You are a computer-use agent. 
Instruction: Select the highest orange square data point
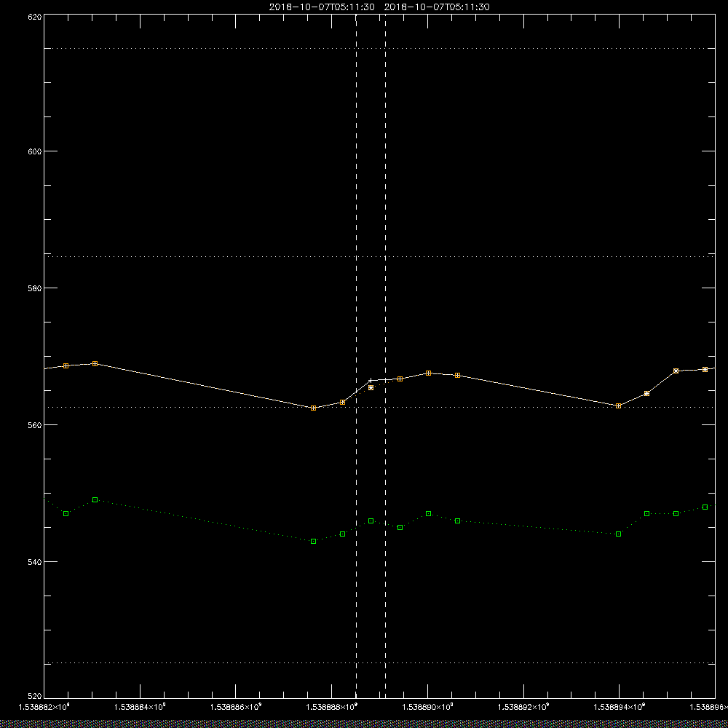(95, 363)
